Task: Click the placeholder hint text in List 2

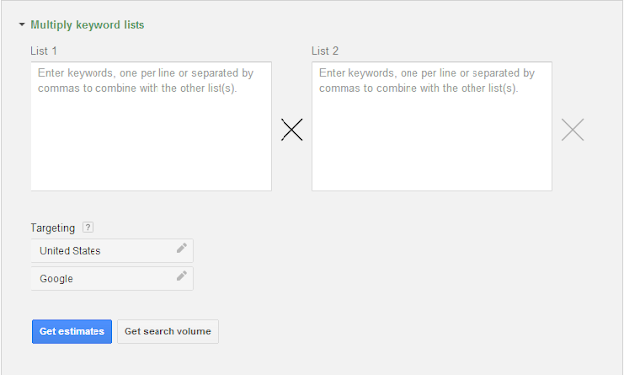Action: (x=427, y=80)
